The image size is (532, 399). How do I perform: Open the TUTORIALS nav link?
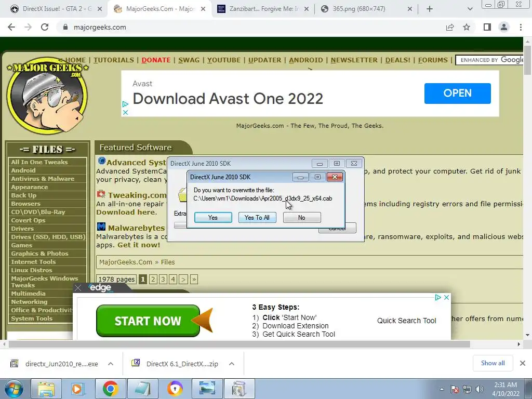tap(114, 60)
